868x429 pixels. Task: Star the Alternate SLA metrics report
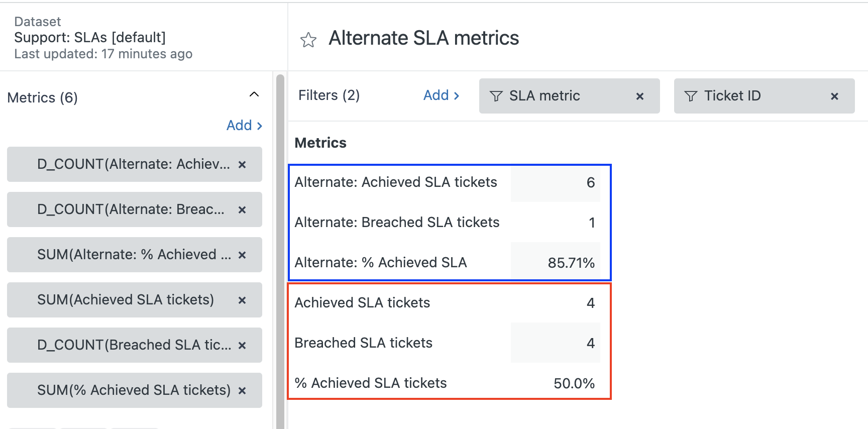tap(308, 40)
